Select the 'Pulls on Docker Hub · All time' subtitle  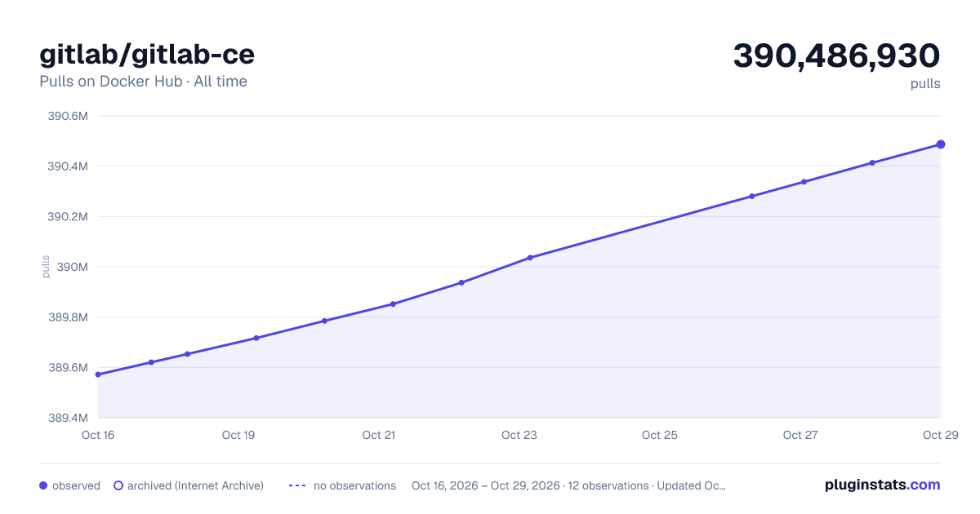143,82
